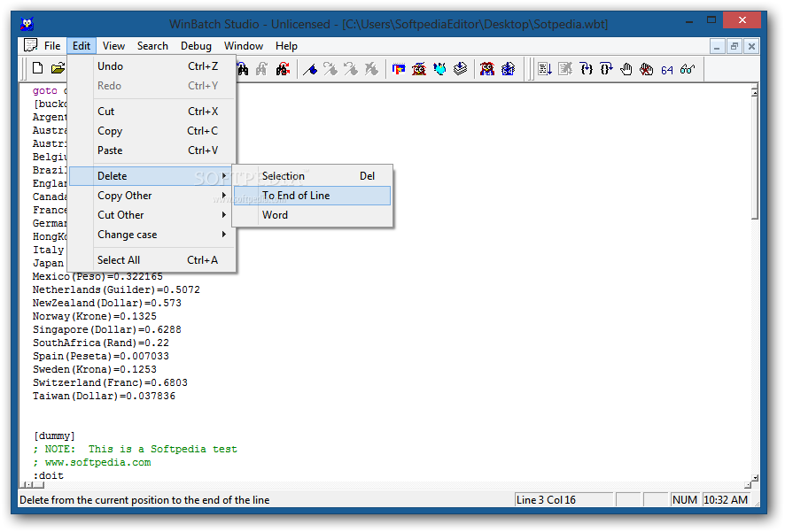The image size is (785, 532).
Task: Click the eyeglasses watch icon
Action: [x=688, y=69]
